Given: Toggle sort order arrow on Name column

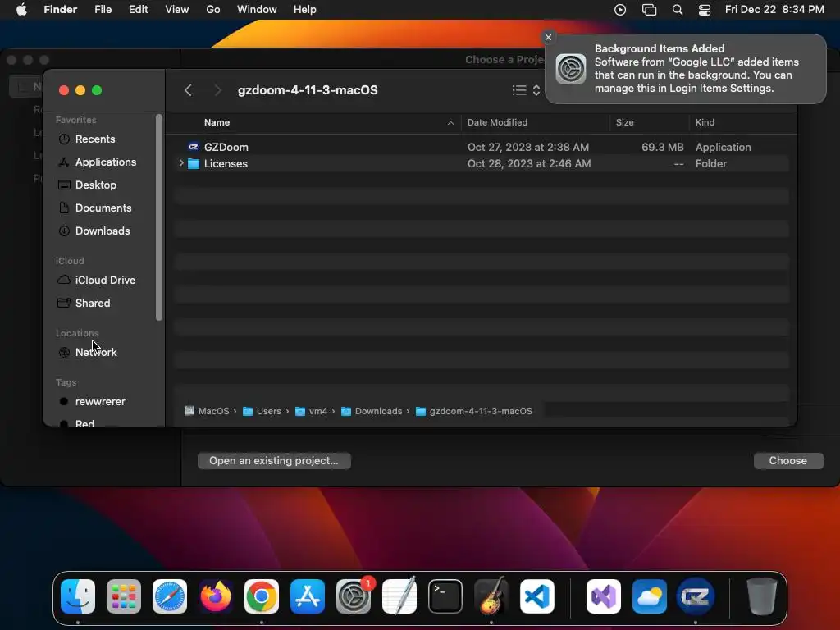Looking at the screenshot, I should (450, 123).
